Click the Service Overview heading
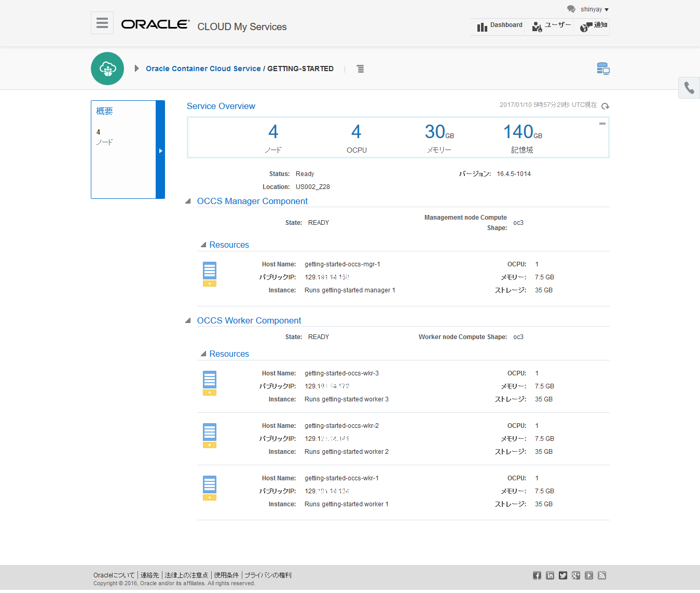 pos(221,106)
